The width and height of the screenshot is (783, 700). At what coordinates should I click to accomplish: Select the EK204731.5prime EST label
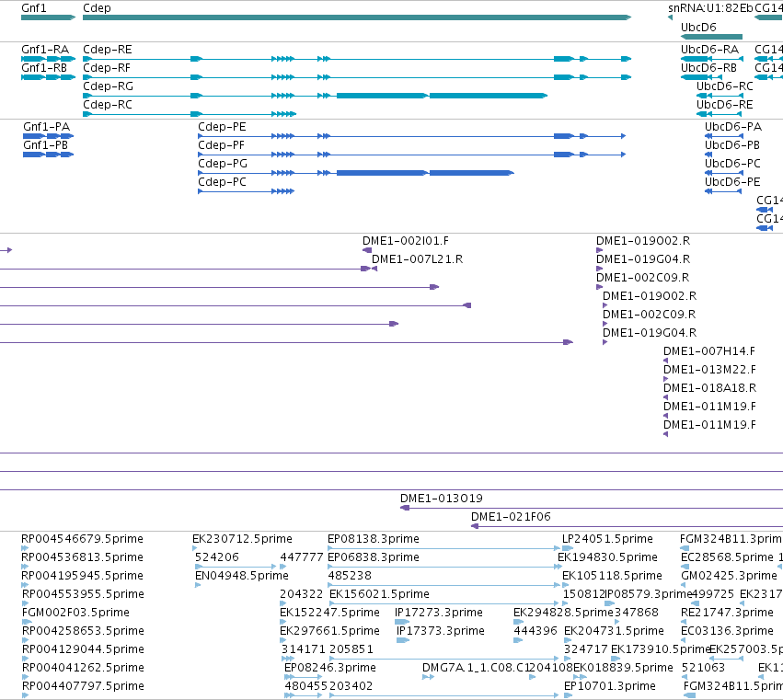(615, 632)
